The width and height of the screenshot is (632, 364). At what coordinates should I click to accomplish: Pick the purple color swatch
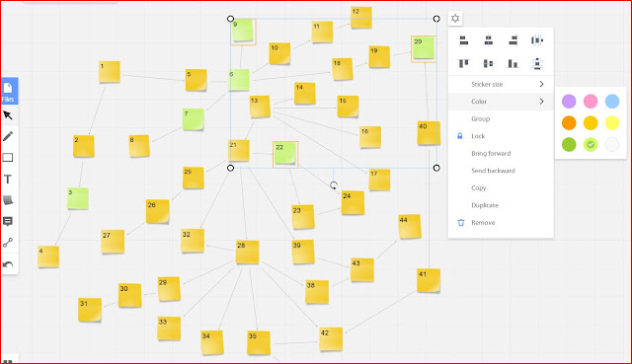569,102
